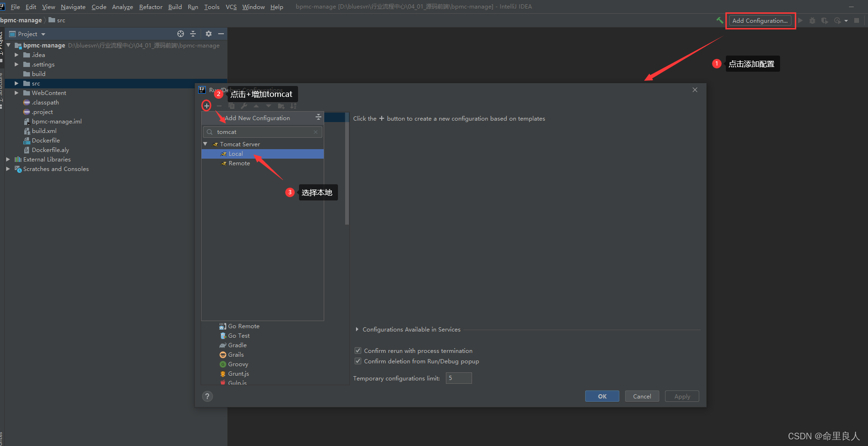Open the VCS menu
Screen dimensions: 868x446
[231, 7]
